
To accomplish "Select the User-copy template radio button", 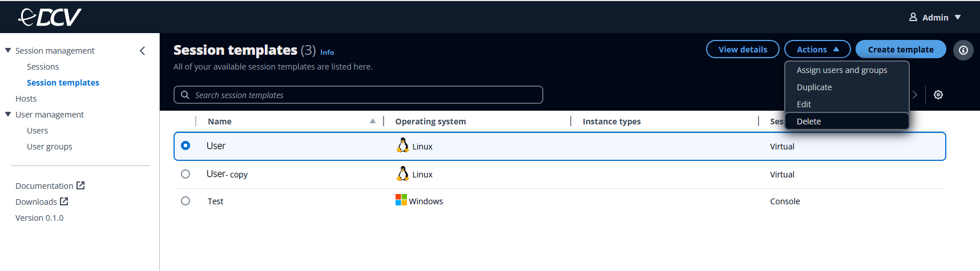I will click(x=185, y=174).
